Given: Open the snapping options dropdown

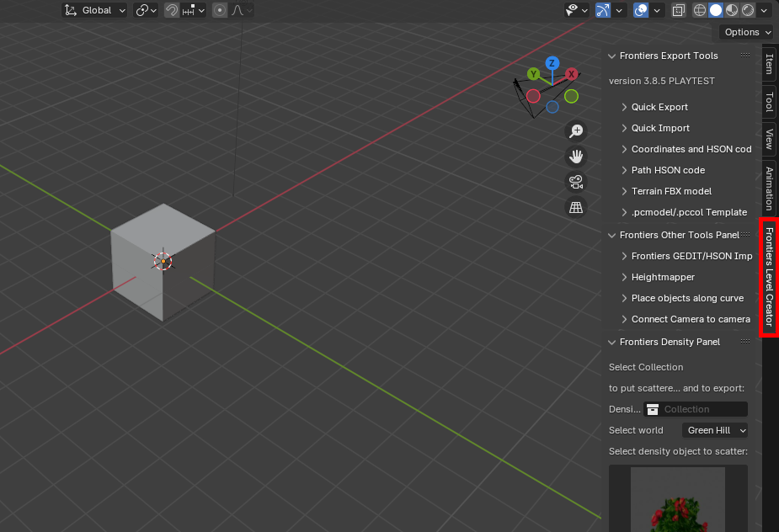Looking at the screenshot, I should click(x=193, y=10).
